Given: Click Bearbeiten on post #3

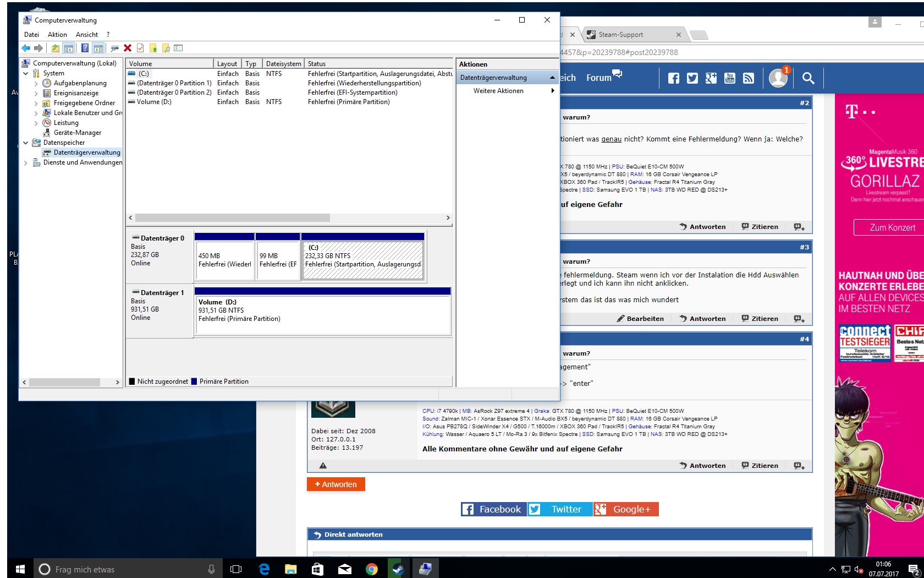Looking at the screenshot, I should pos(640,319).
